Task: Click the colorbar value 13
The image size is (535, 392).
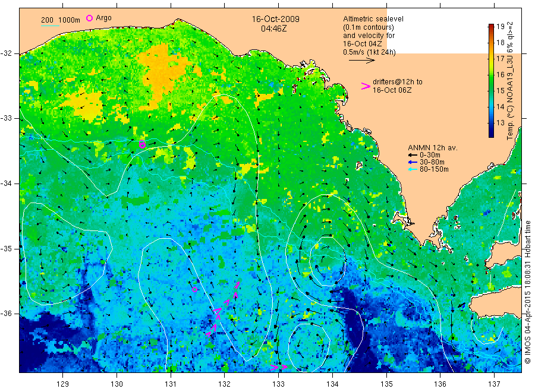Action: pyautogui.click(x=500, y=123)
